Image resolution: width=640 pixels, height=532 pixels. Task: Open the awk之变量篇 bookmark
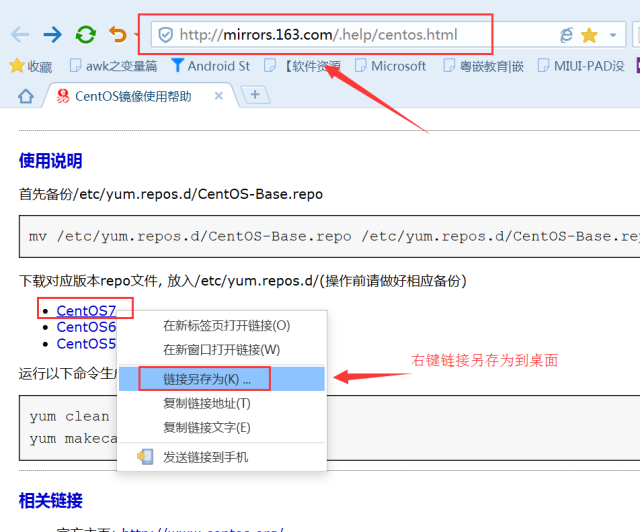pyautogui.click(x=113, y=66)
